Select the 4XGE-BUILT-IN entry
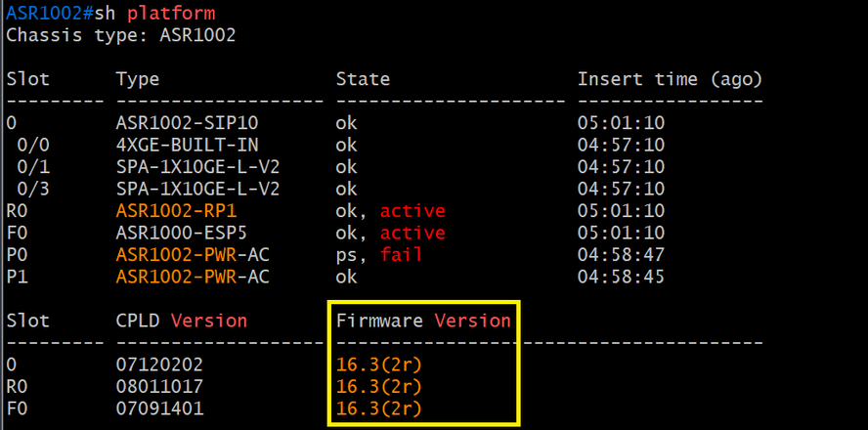This screenshot has height=430, width=868. pos(187,145)
